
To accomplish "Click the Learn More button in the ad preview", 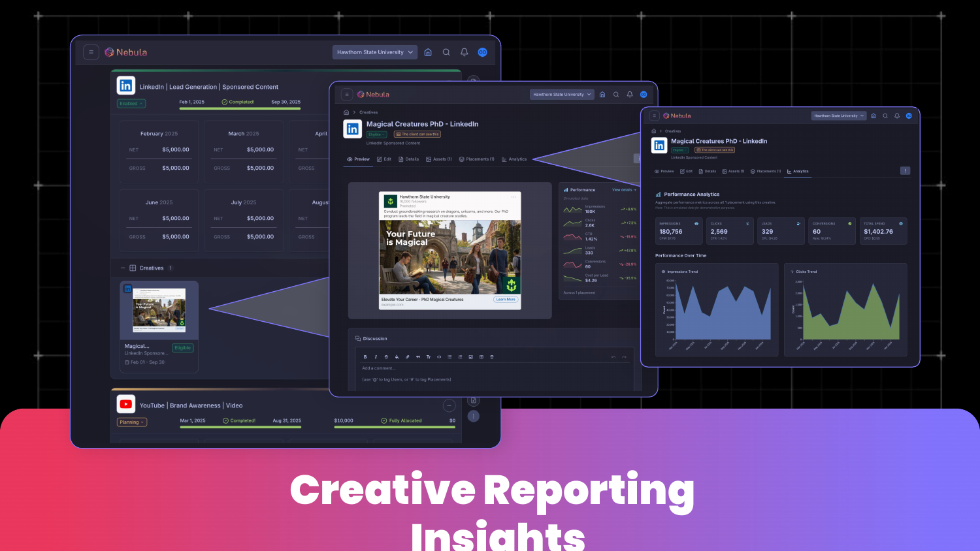I will point(505,299).
